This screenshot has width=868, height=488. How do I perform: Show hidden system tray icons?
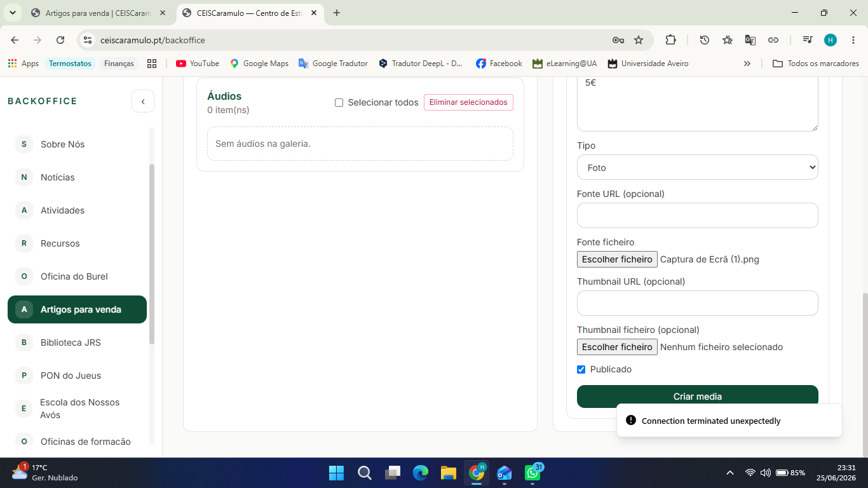pyautogui.click(x=730, y=473)
